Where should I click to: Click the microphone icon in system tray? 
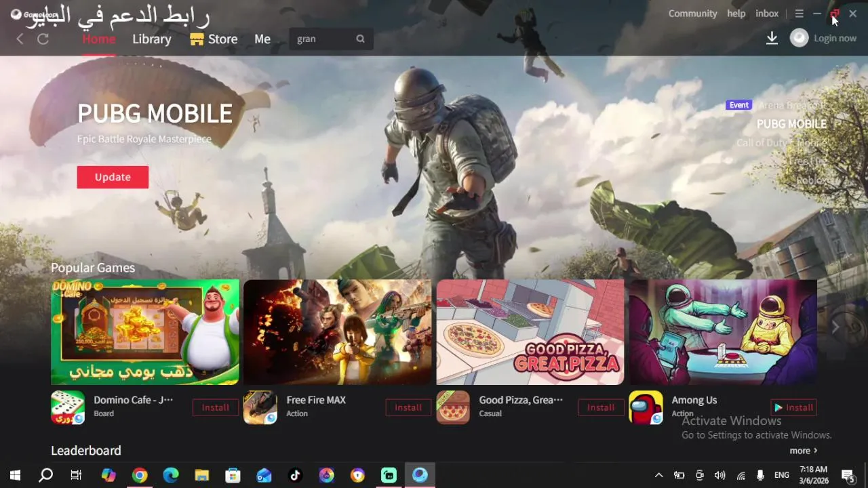tap(760, 475)
